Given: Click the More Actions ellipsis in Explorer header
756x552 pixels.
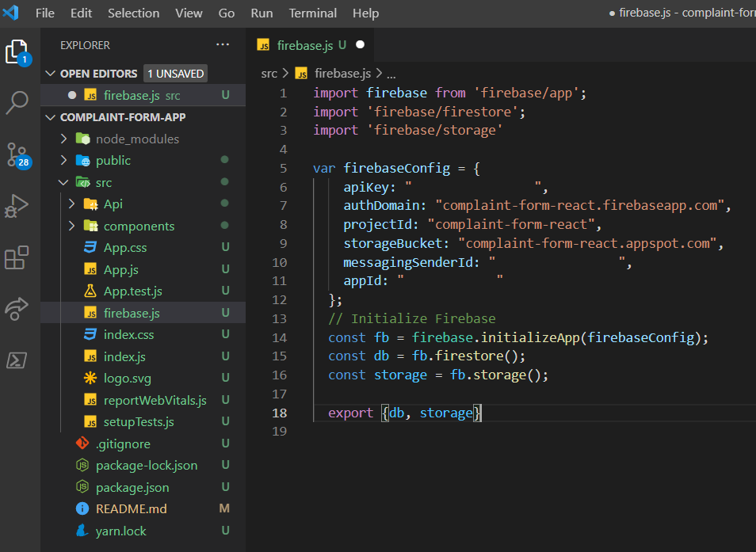Looking at the screenshot, I should 223,45.
